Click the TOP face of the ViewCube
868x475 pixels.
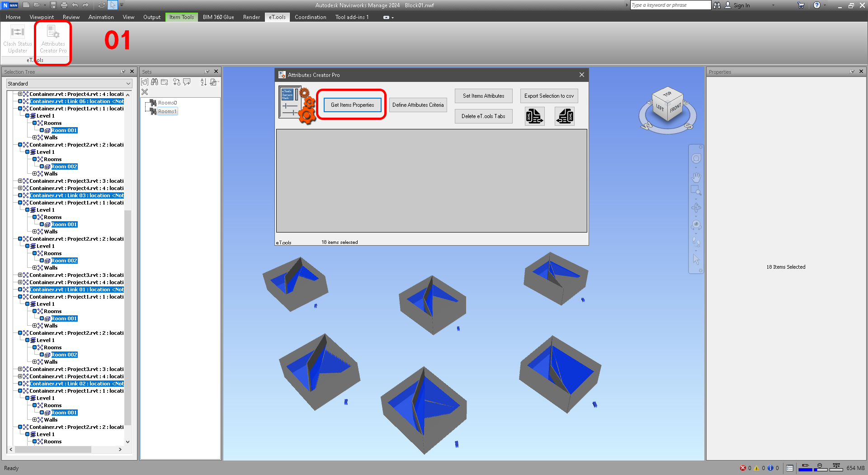click(667, 94)
